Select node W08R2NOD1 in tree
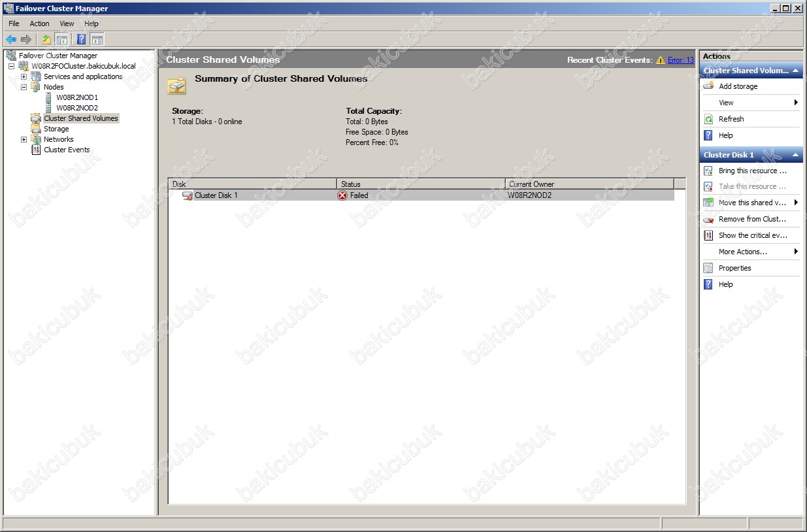The width and height of the screenshot is (807, 532). [x=77, y=97]
